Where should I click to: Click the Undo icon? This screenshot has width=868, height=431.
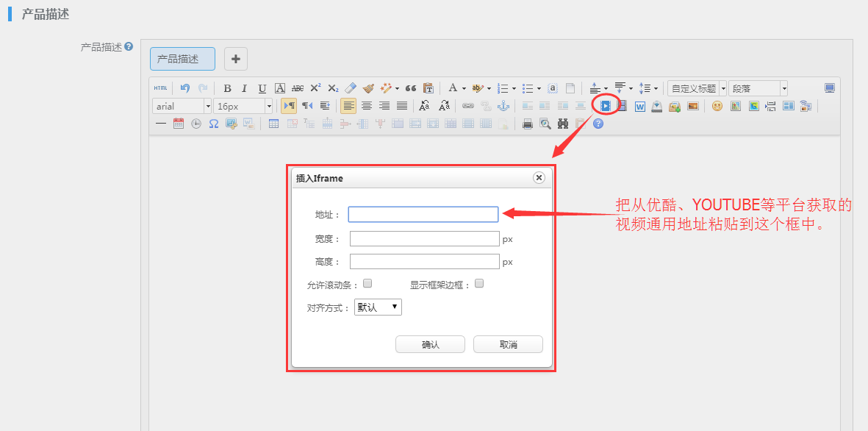click(x=184, y=88)
